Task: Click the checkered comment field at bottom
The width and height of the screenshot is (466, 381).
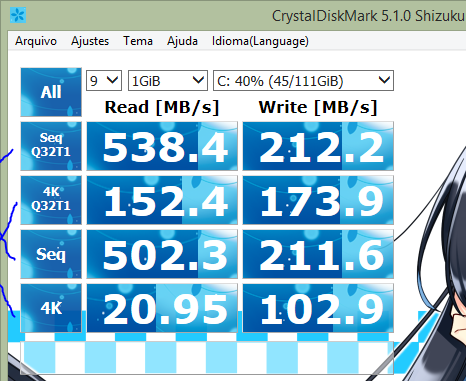Action: pos(207,357)
